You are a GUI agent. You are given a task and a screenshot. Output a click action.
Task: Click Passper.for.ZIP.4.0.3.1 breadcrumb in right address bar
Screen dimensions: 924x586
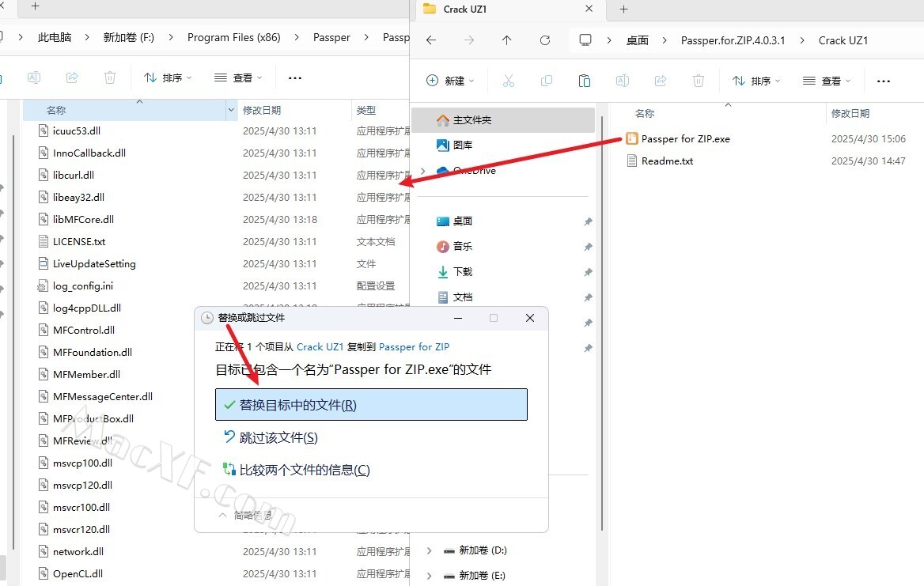[733, 40]
